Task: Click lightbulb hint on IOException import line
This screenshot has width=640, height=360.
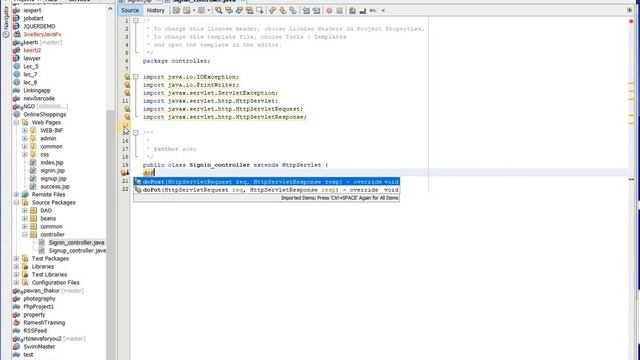Action: [127, 77]
